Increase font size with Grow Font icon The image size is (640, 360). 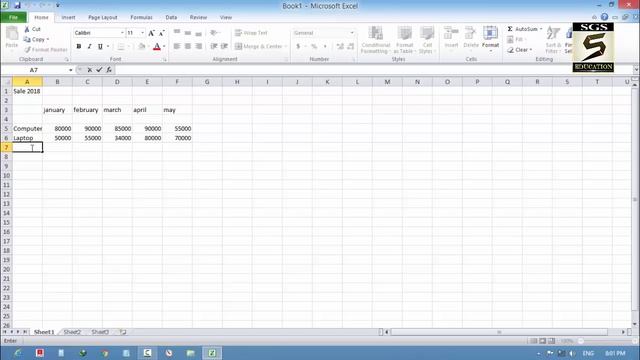click(151, 33)
